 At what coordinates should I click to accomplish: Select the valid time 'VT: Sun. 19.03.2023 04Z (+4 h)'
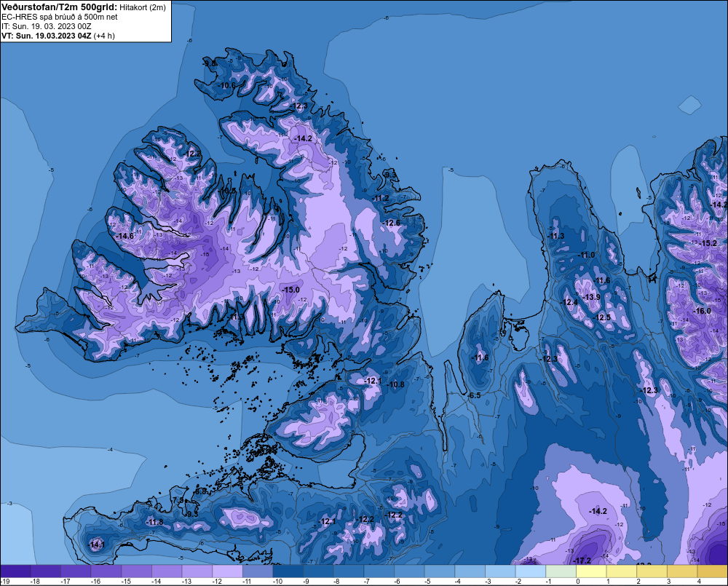58,36
